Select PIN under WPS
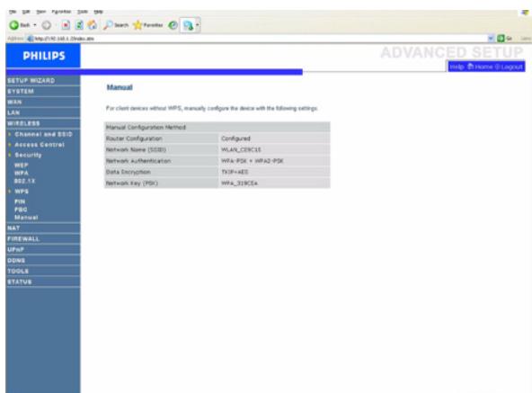Image resolution: width=532 pixels, height=393 pixels. pyautogui.click(x=20, y=201)
